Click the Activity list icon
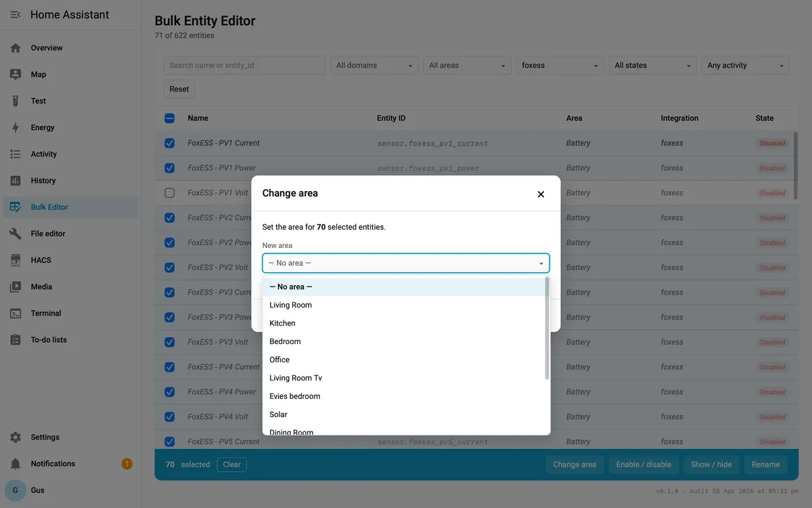 [16, 154]
